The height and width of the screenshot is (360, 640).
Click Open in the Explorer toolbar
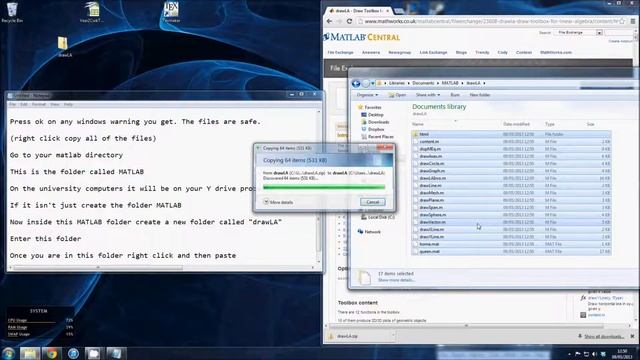(397, 95)
